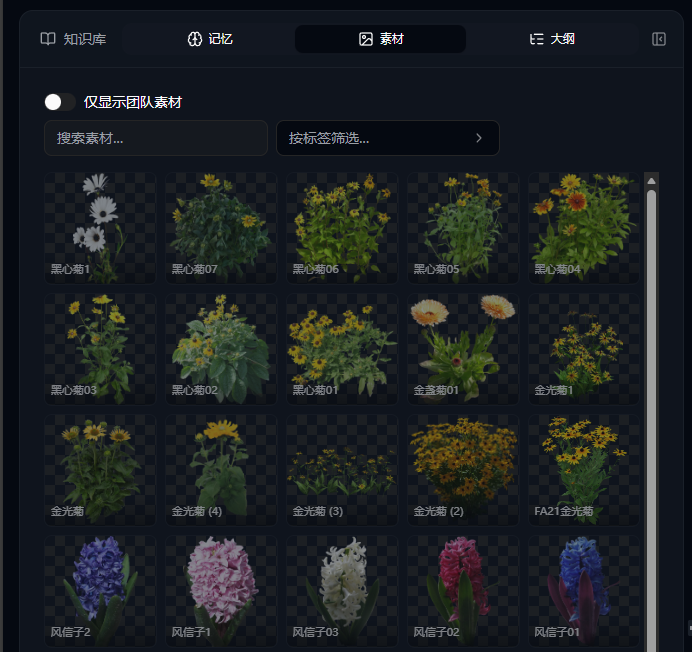Click the 搜索素材 search field
The height and width of the screenshot is (652, 692).
coord(156,138)
